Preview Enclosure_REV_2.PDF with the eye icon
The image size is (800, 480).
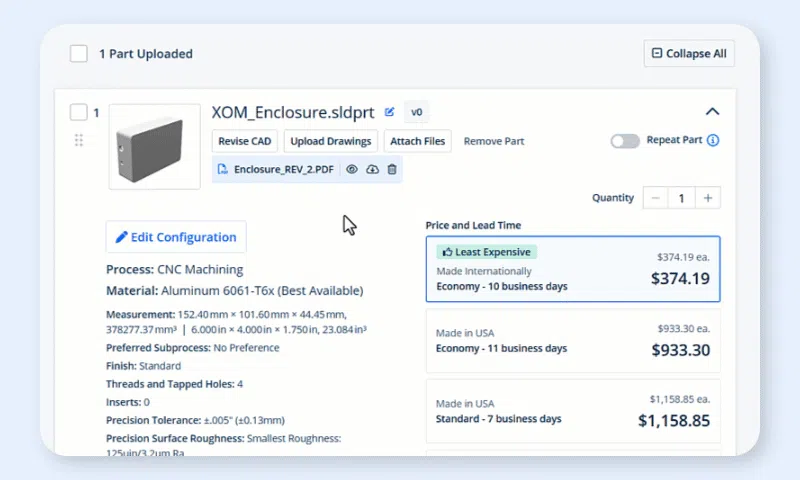(352, 169)
